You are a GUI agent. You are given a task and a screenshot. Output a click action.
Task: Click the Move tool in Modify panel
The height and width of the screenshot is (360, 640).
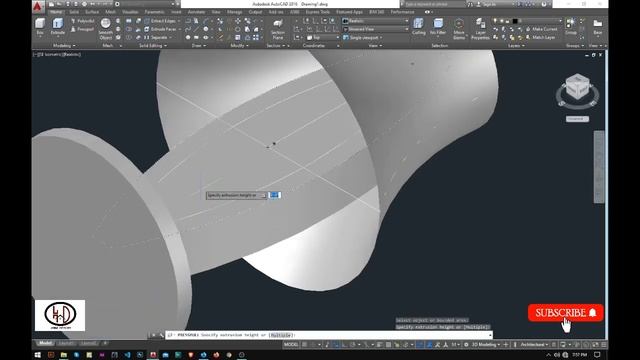238,21
